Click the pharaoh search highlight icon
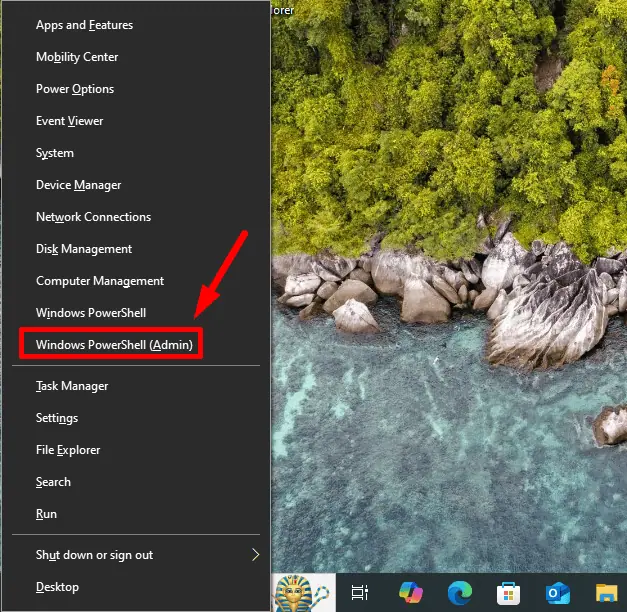 point(303,593)
